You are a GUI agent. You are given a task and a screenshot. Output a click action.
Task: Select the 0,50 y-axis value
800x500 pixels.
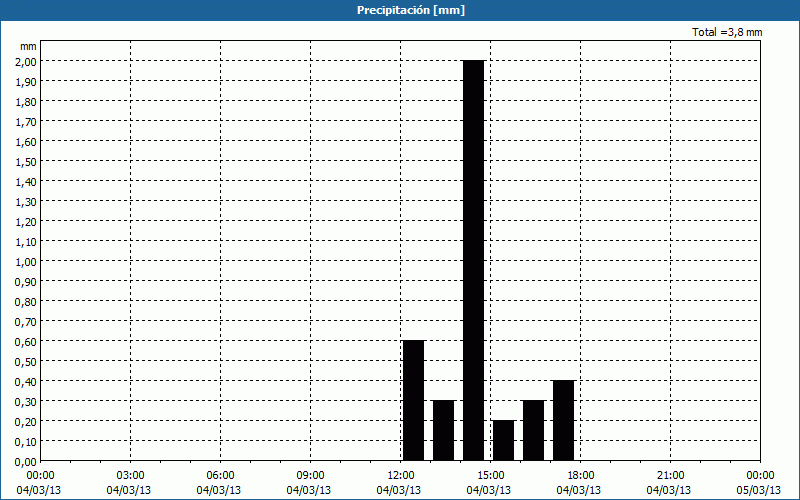click(x=27, y=361)
